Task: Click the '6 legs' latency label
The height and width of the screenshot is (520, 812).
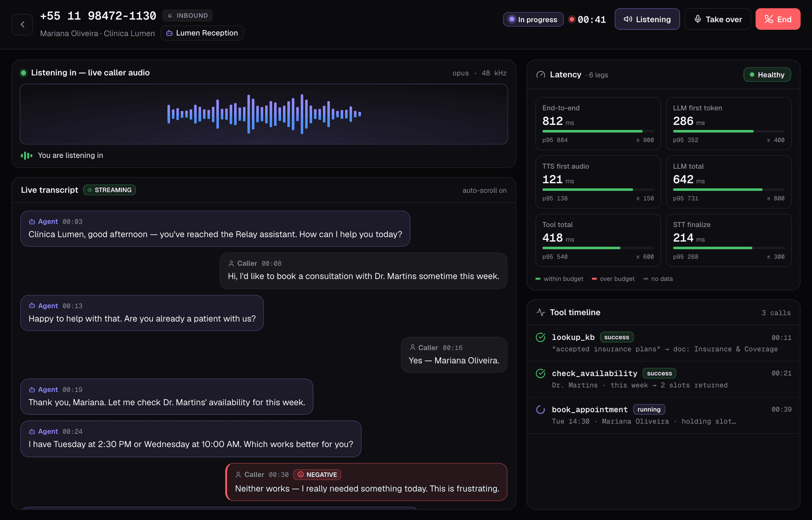Action: (598, 75)
